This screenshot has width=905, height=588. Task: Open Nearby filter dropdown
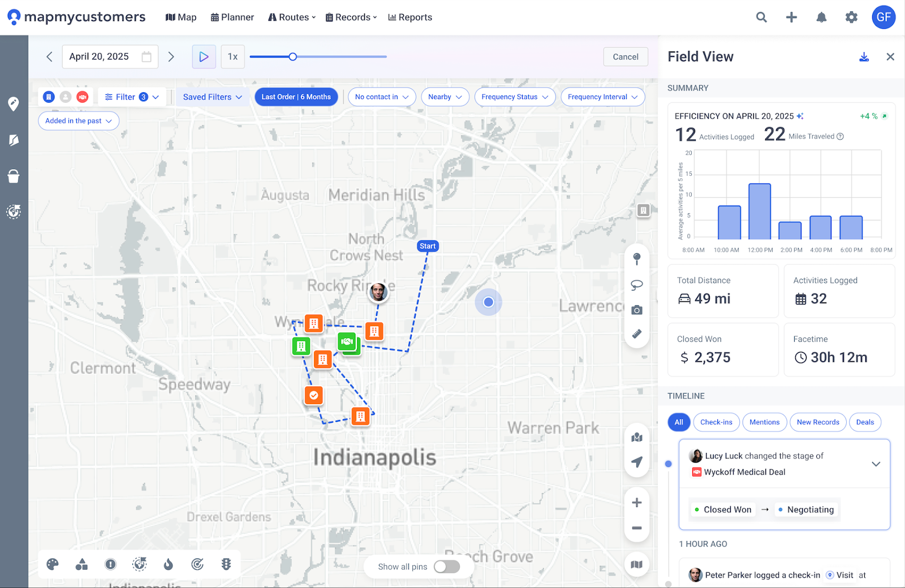(x=445, y=97)
